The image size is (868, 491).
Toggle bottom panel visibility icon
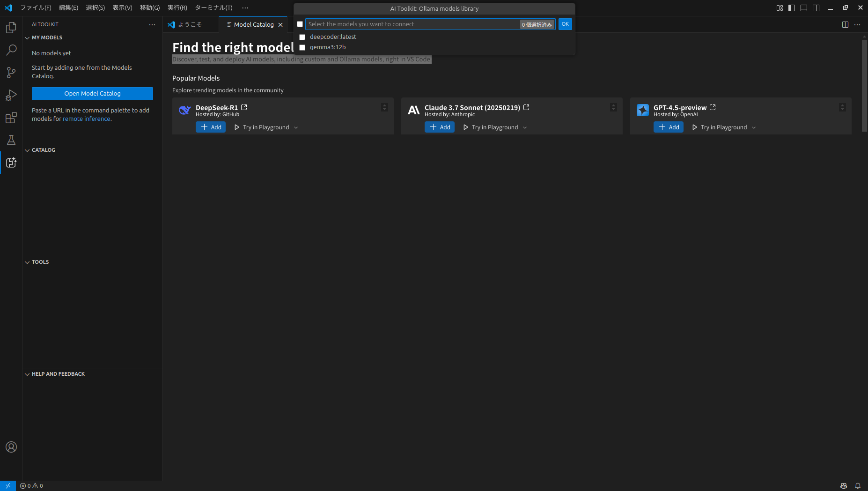pyautogui.click(x=804, y=8)
